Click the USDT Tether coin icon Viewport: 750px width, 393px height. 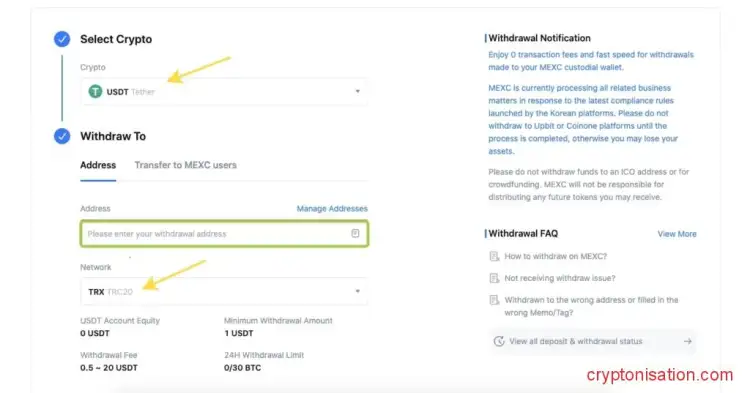pos(96,91)
